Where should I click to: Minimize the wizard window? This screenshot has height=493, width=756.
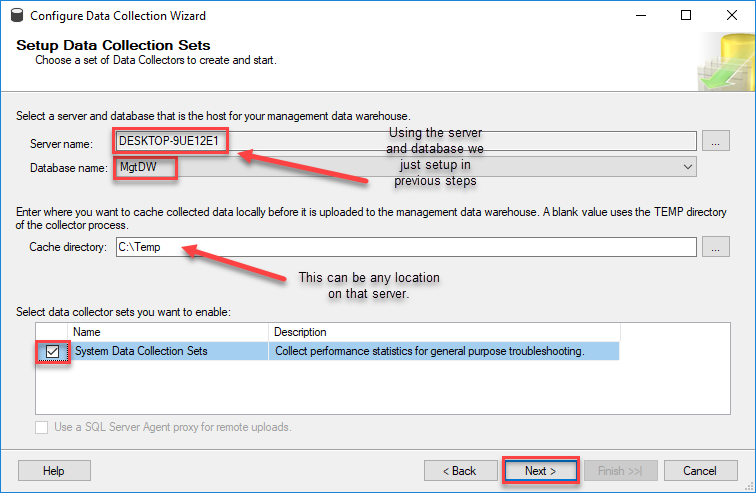pos(641,15)
